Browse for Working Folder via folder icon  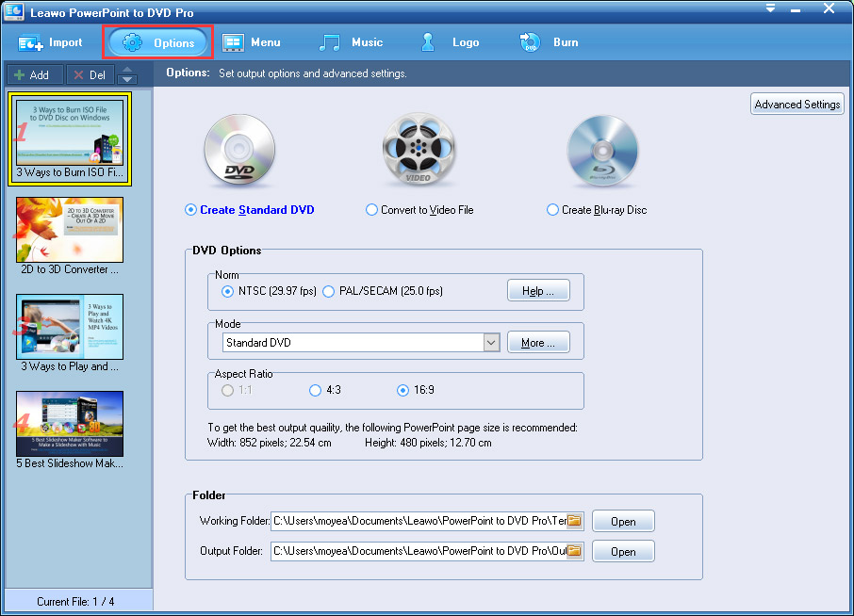(574, 521)
